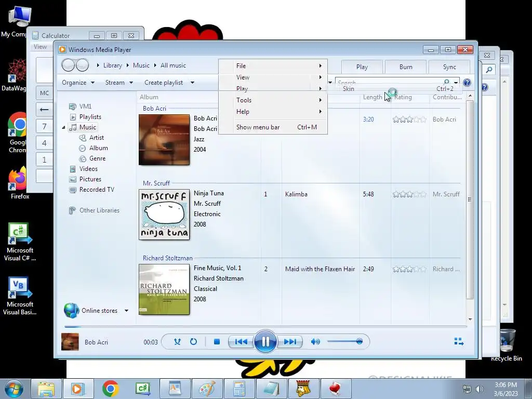Open search options dropdown arrow
The width and height of the screenshot is (532, 399).
(456, 82)
